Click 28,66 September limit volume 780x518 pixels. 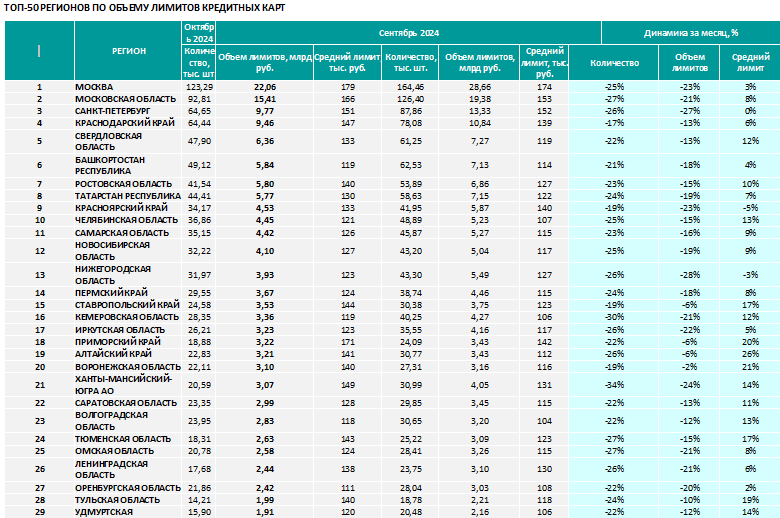tap(480, 87)
